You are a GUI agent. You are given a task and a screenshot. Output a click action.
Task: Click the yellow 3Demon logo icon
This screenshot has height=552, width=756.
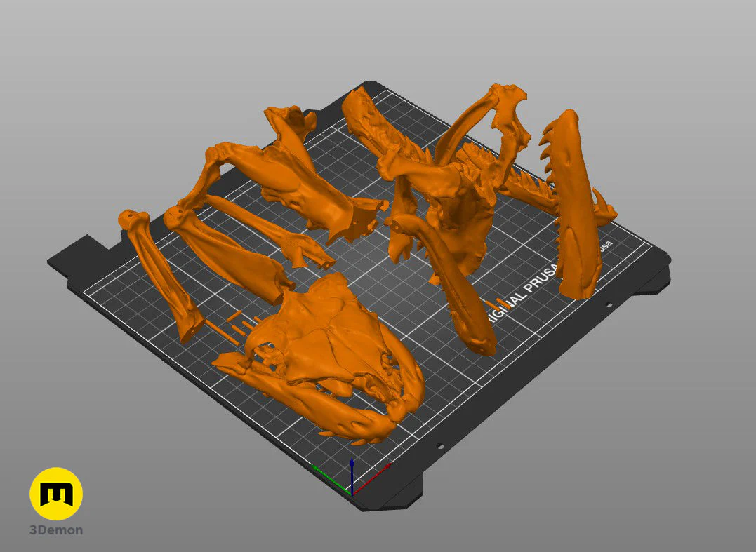point(56,494)
